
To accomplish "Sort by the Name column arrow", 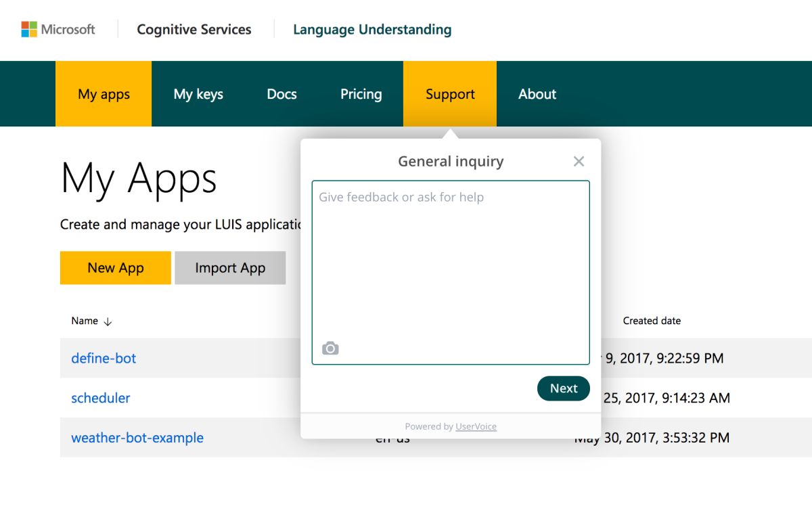I will click(108, 321).
